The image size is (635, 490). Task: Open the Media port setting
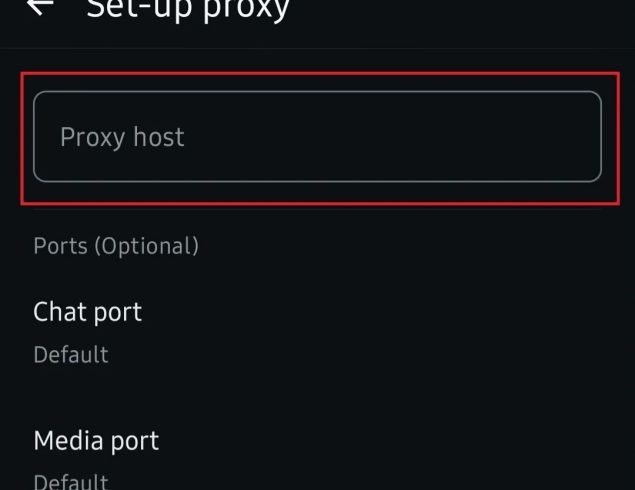[x=96, y=440]
